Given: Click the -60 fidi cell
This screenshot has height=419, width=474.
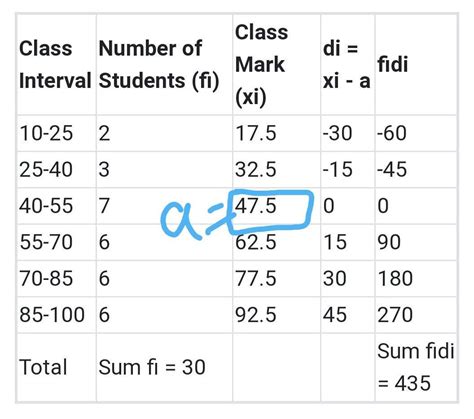Looking at the screenshot, I should 416,133.
